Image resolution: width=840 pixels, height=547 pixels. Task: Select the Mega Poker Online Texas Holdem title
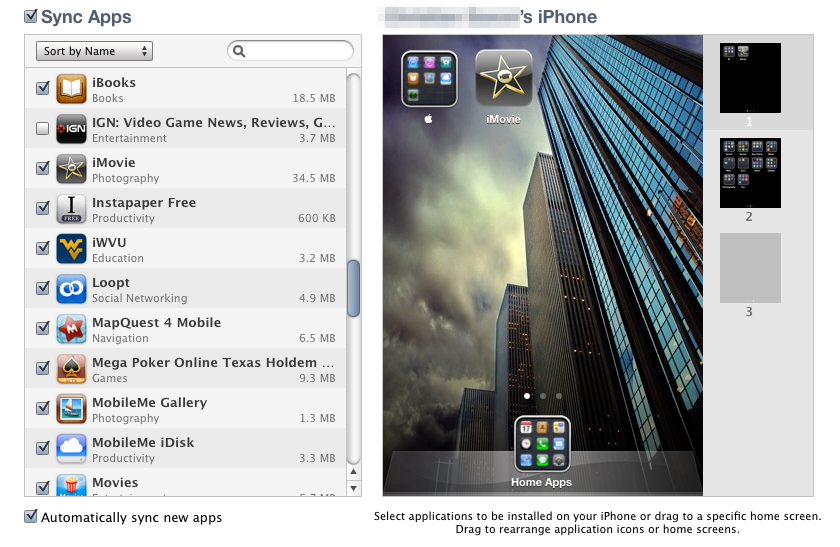coord(213,363)
